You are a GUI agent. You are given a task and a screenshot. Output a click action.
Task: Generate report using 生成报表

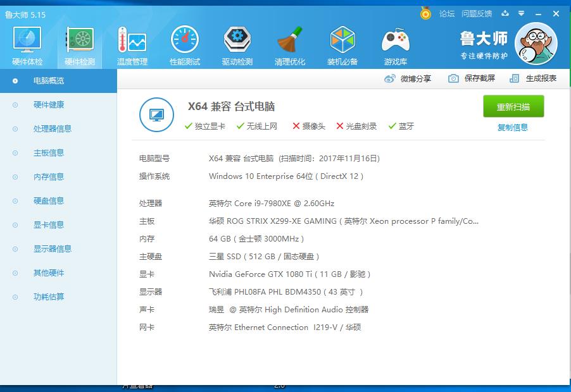pyautogui.click(x=533, y=78)
